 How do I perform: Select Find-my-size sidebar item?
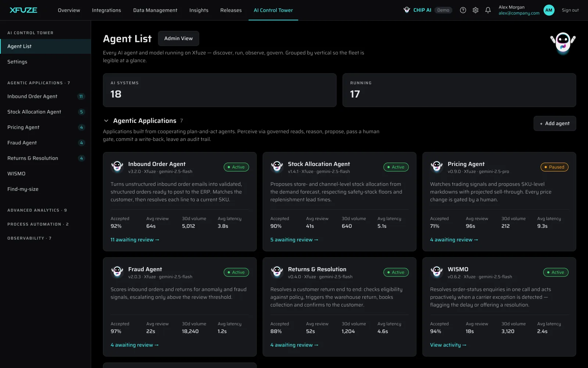tap(45, 189)
